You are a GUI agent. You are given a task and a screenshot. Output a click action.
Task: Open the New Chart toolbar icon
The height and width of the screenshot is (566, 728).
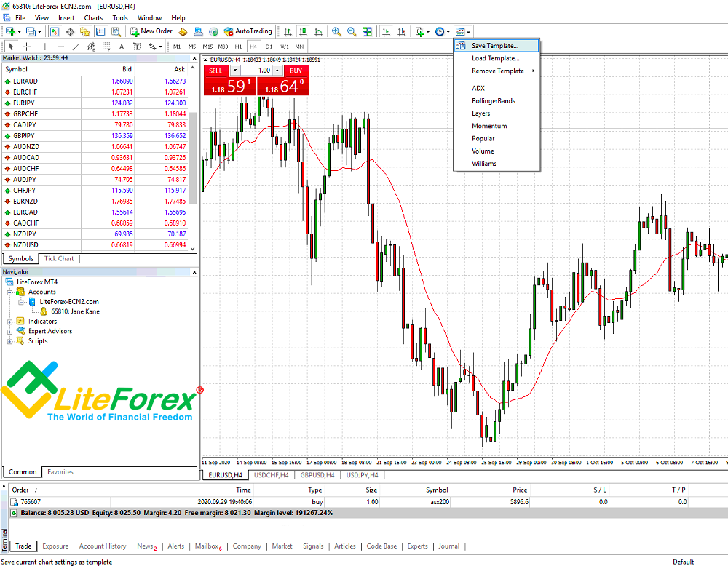click(x=10, y=31)
